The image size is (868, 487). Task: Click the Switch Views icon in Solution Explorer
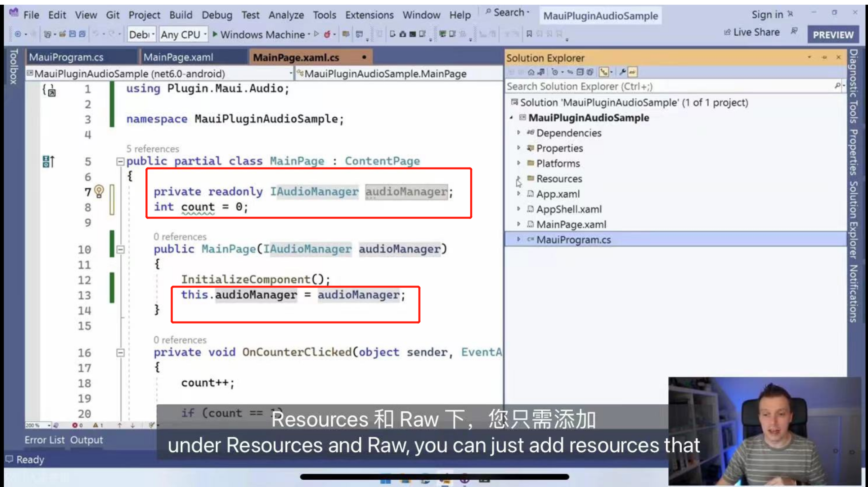point(541,72)
